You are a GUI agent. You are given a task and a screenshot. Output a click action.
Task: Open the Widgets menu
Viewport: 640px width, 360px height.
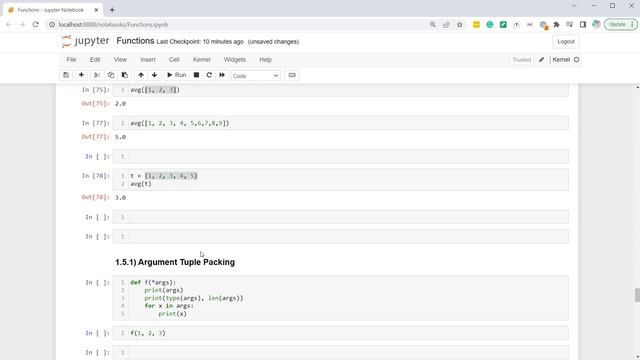235,60
